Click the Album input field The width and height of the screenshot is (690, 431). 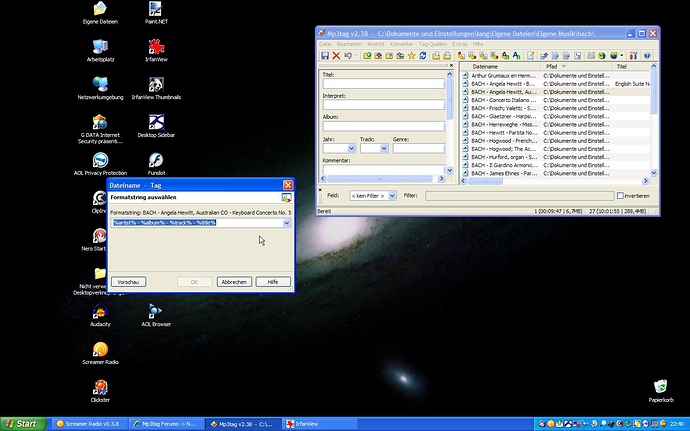tap(384, 126)
